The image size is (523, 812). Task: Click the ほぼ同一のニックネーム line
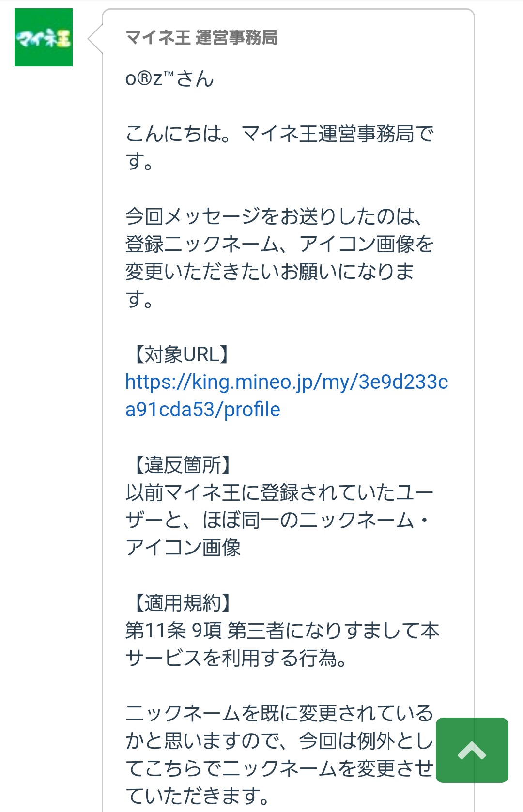(x=277, y=520)
